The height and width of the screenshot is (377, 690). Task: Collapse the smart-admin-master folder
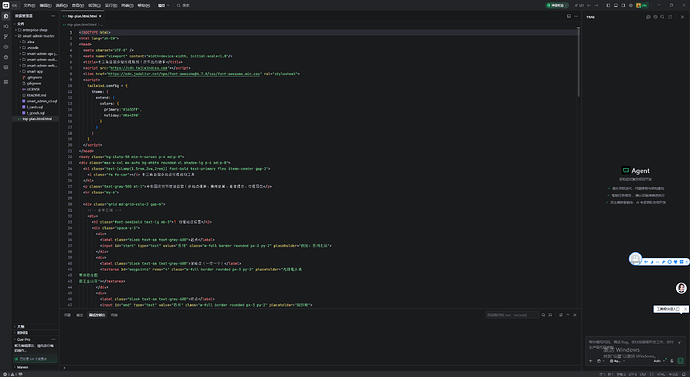[x=35, y=36]
